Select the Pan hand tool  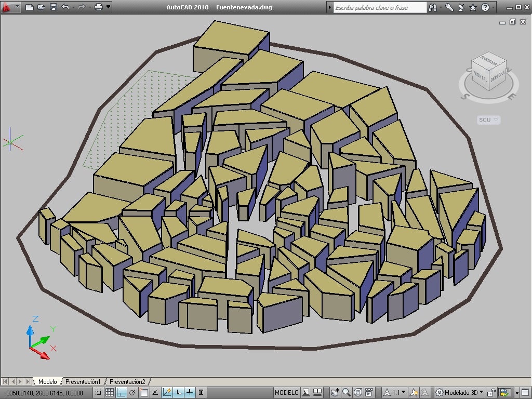pos(335,393)
